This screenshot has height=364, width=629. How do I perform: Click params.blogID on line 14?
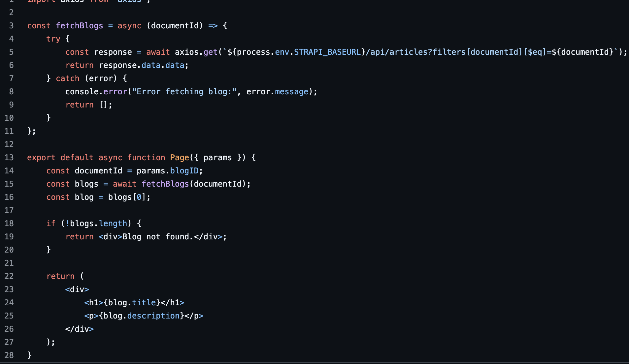coord(168,171)
